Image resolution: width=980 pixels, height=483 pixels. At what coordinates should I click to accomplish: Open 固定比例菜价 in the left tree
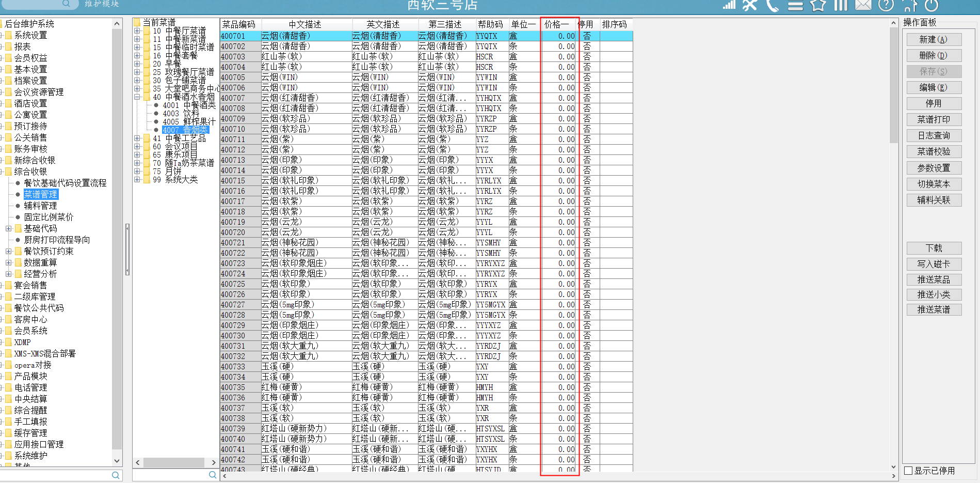49,217
